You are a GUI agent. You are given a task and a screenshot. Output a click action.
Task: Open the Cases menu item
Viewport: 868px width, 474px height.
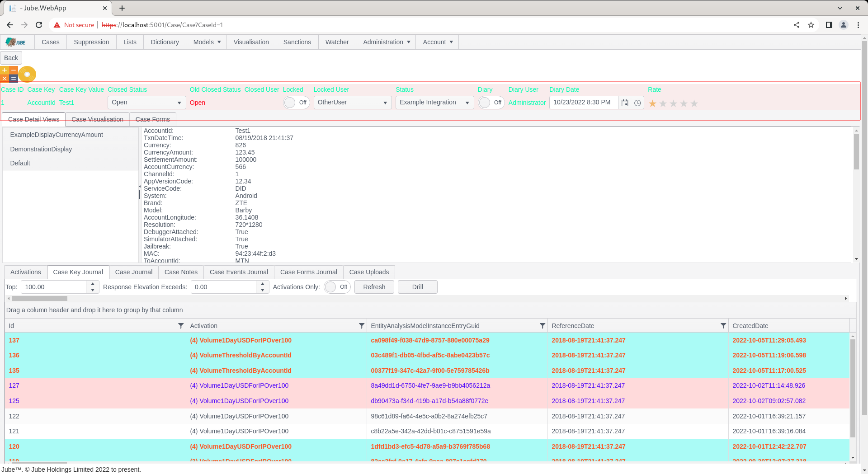click(x=51, y=42)
